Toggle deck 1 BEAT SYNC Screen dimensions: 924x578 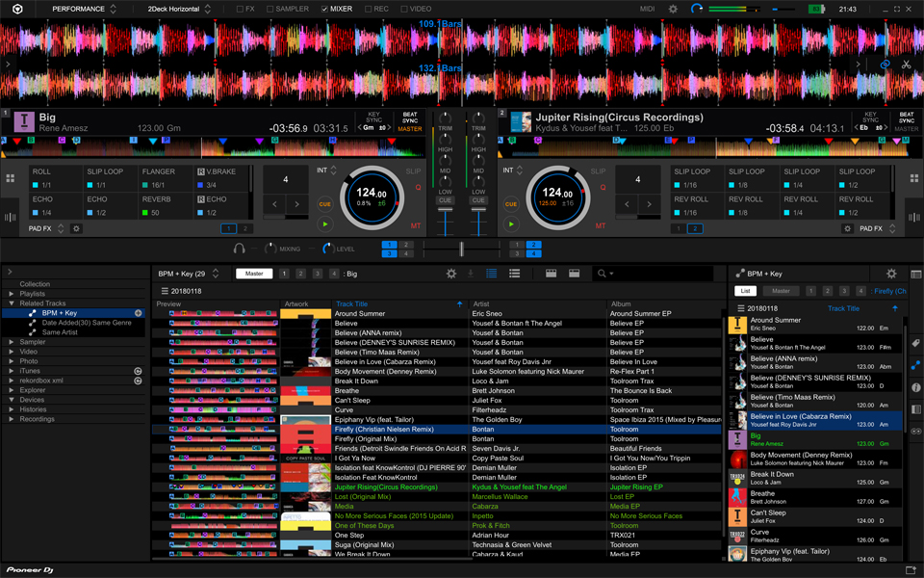coord(410,118)
